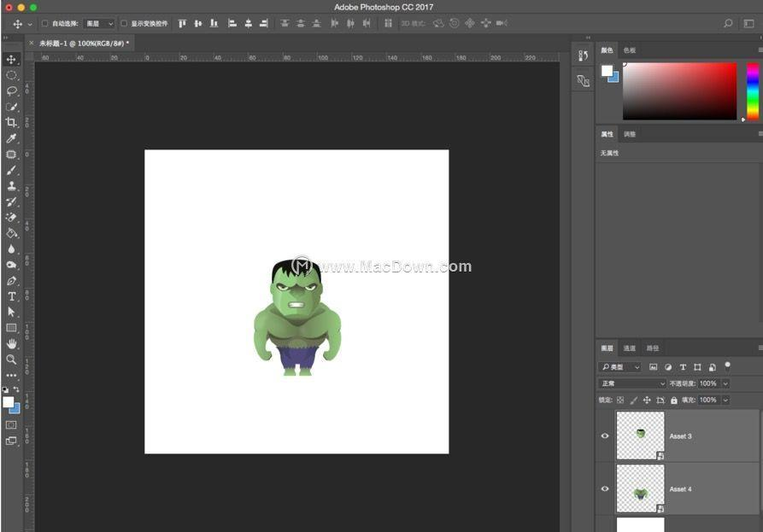763x532 pixels.
Task: Select the Move tool in the toolbox
Action: (11, 59)
